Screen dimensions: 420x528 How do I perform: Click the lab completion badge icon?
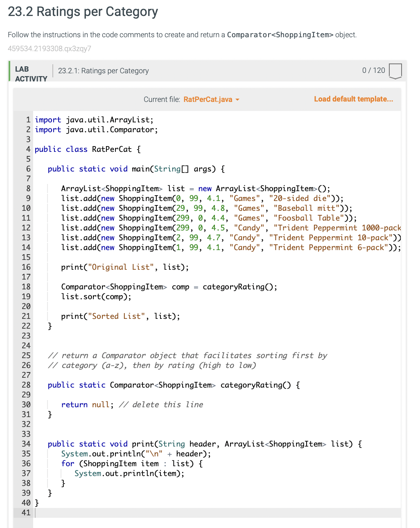(x=395, y=71)
